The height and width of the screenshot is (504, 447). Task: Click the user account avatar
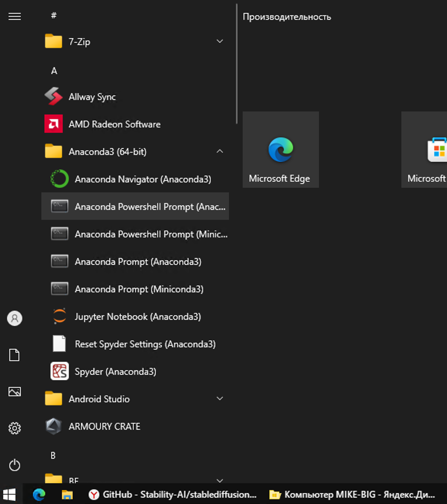[14, 318]
